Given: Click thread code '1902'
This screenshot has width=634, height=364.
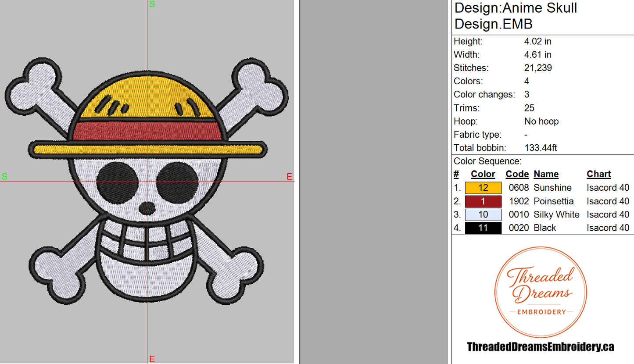Looking at the screenshot, I should 519,201.
